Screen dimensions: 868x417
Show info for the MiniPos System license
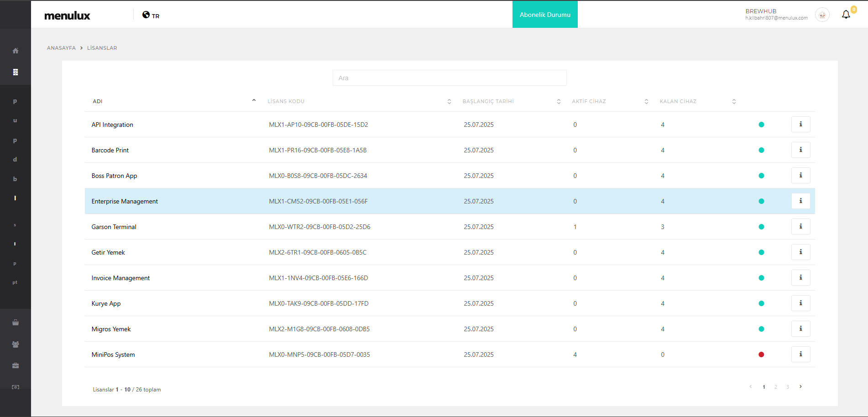pos(800,354)
